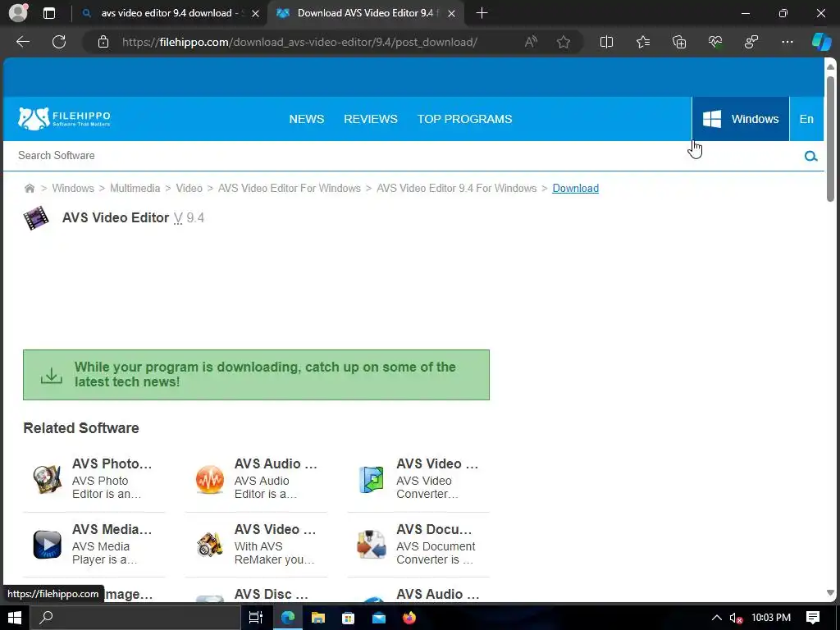Image resolution: width=840 pixels, height=630 pixels.
Task: Click the AVS Video Editor title
Action: tap(116, 217)
